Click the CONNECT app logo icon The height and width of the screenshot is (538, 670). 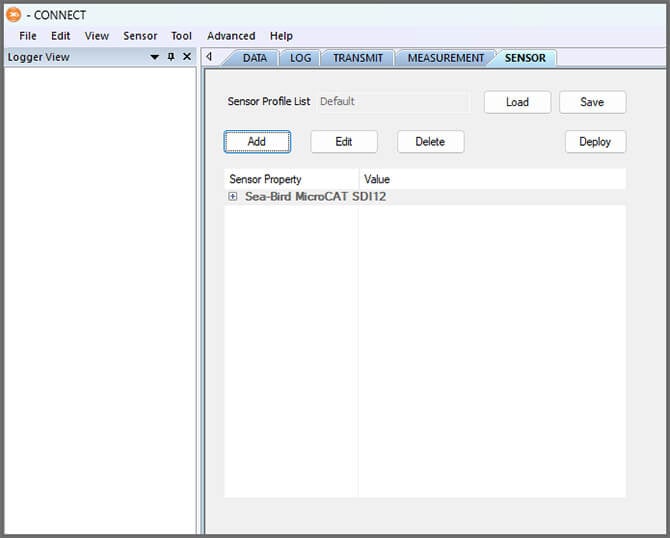[14, 15]
